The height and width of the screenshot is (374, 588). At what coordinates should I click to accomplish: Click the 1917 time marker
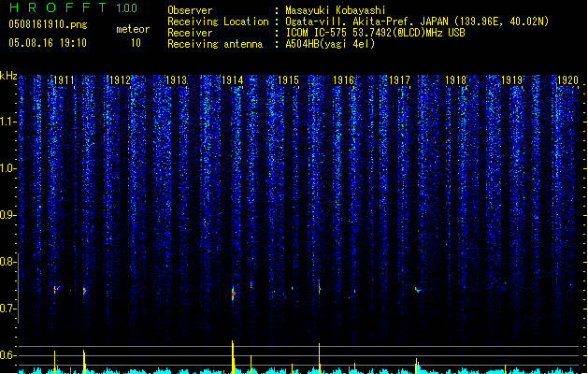point(400,80)
